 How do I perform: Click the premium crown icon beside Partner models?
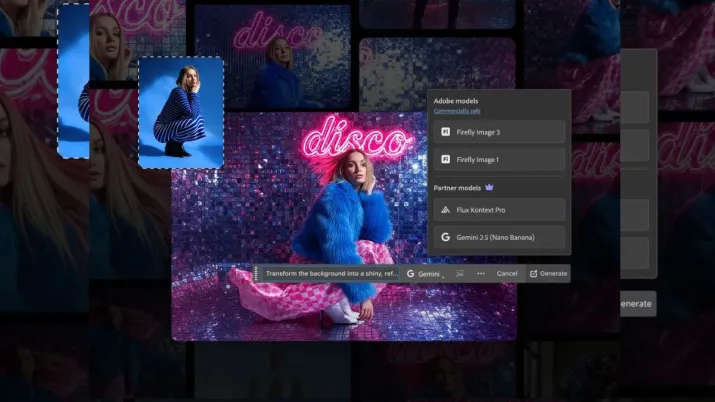pos(489,187)
